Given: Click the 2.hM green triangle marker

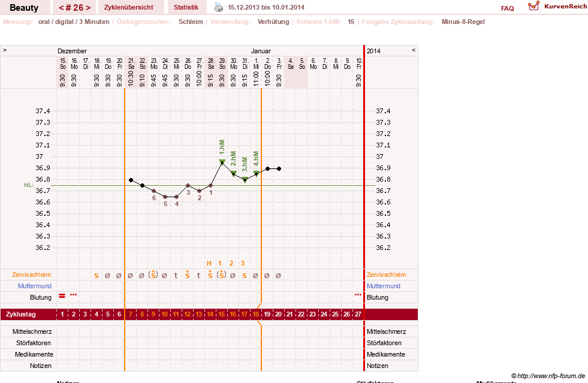Looking at the screenshot, I should (234, 174).
